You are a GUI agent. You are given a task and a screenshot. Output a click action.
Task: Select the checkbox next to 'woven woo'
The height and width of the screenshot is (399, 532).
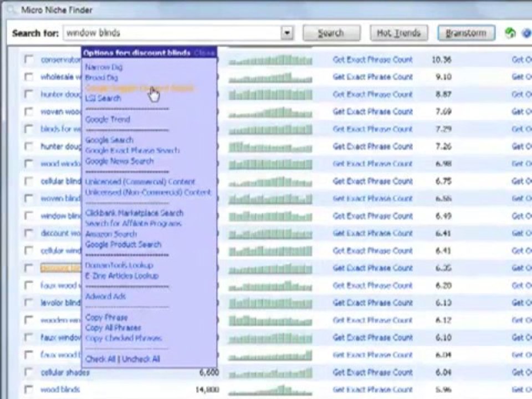click(x=29, y=111)
